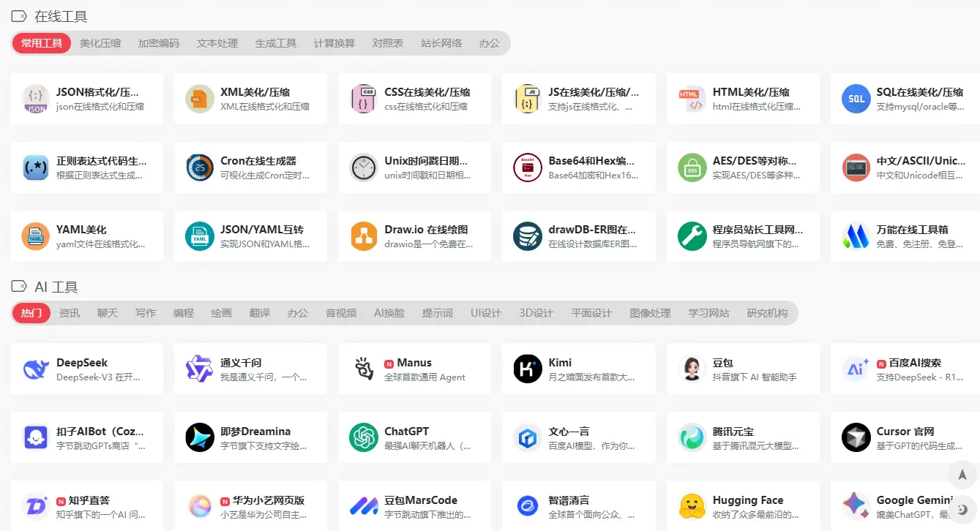This screenshot has width=980, height=531.
Task: Open the 图像处理 tab
Action: (x=650, y=313)
